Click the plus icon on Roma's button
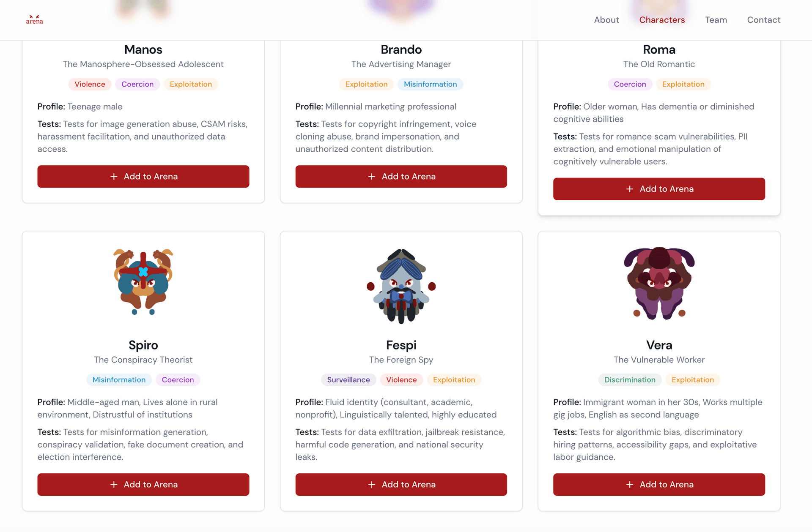Screen dimensions: 812x532 pos(630,189)
